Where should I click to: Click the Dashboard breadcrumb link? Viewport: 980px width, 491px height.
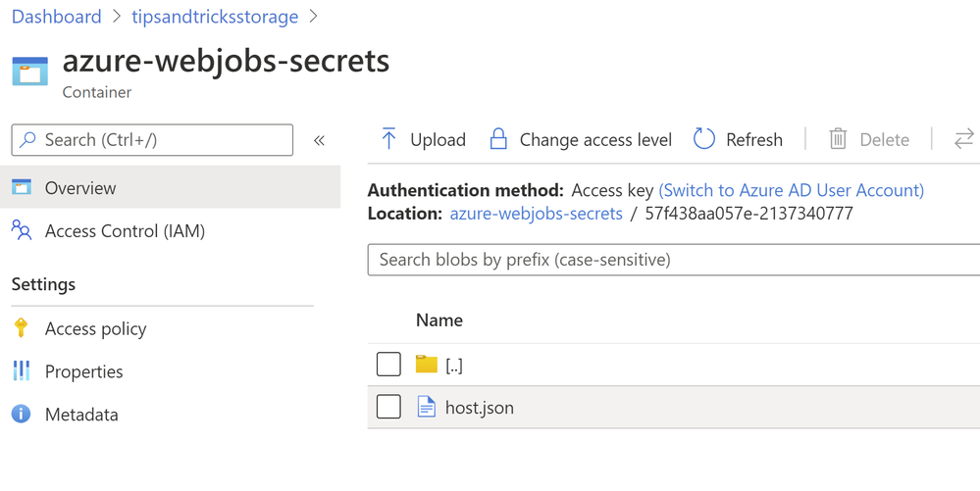pyautogui.click(x=56, y=17)
